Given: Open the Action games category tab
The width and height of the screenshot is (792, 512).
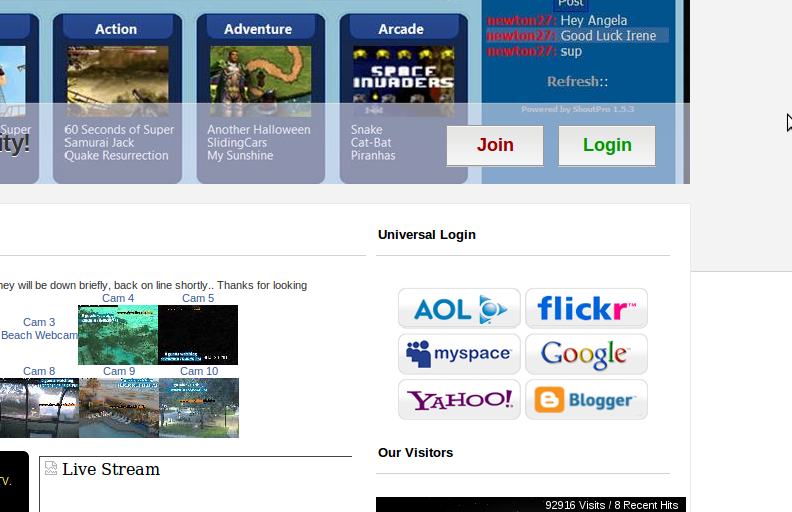Looking at the screenshot, I should pyautogui.click(x=116, y=29).
